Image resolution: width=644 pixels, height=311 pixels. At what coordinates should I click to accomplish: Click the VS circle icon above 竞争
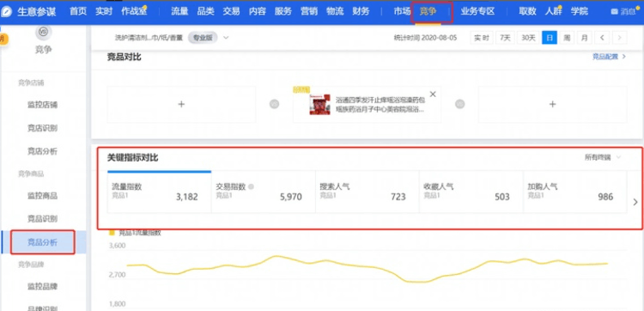coord(44,32)
